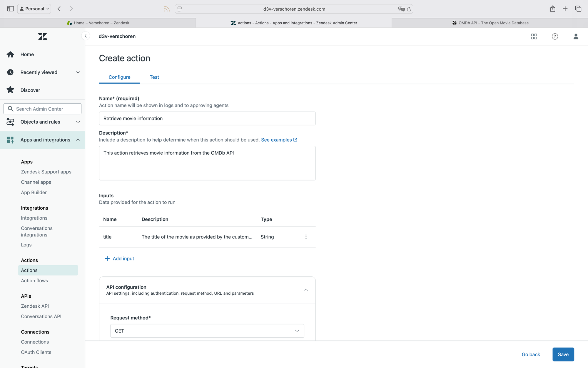This screenshot has width=588, height=368.
Task: Click the Safari share icon
Action: click(552, 9)
